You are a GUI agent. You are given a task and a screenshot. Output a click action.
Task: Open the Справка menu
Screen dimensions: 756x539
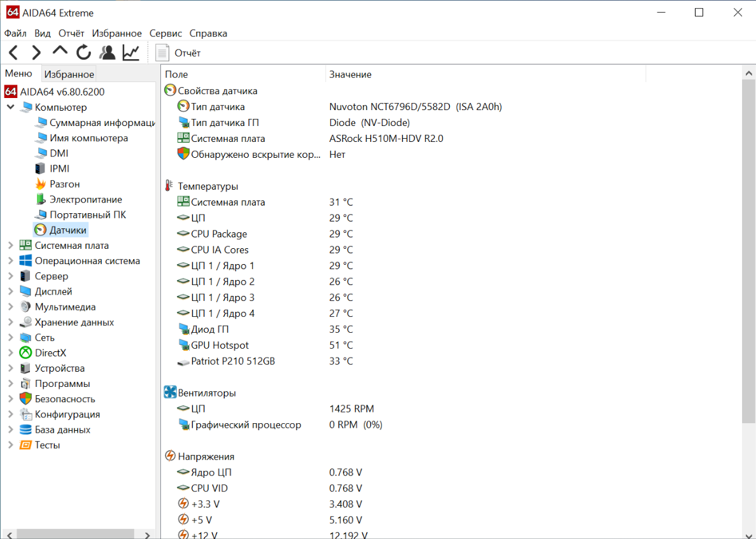pos(208,33)
